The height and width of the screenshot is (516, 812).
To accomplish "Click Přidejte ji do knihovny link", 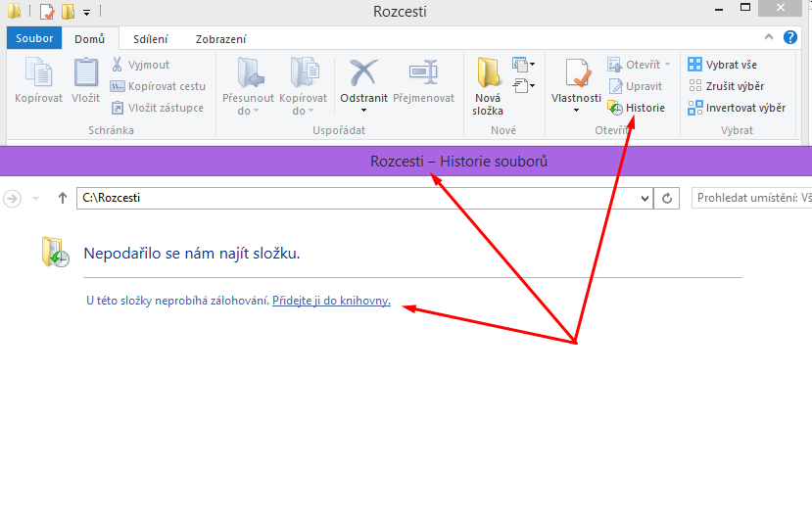I will (331, 301).
